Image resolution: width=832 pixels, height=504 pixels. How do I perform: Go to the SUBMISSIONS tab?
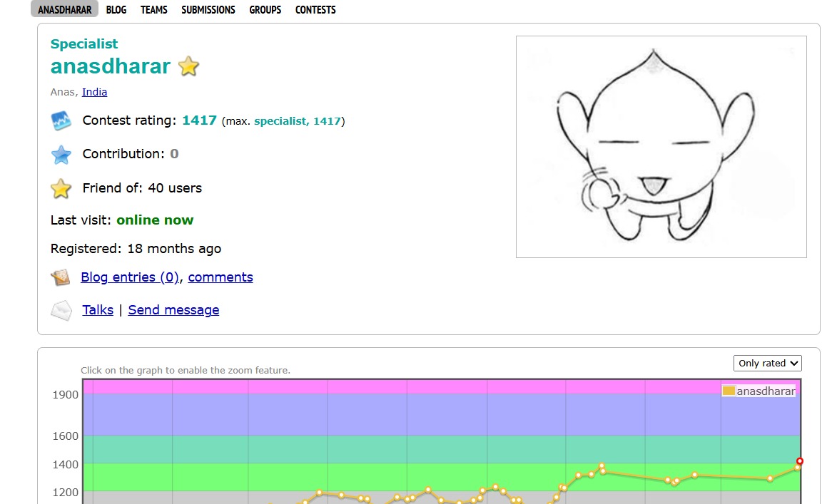coord(208,9)
